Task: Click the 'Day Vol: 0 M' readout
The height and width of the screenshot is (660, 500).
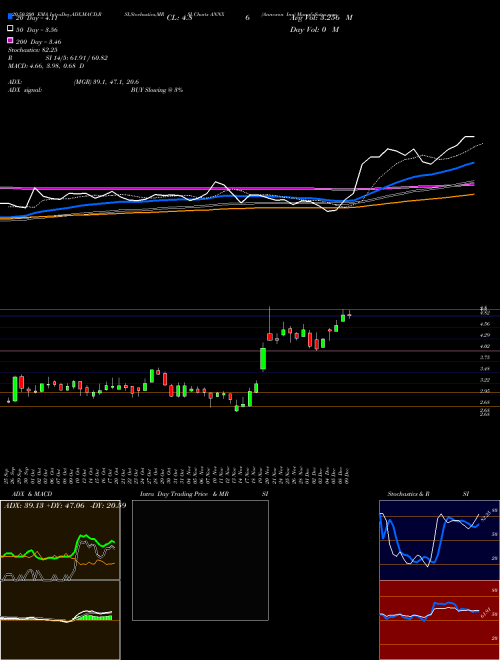Action: [x=314, y=29]
